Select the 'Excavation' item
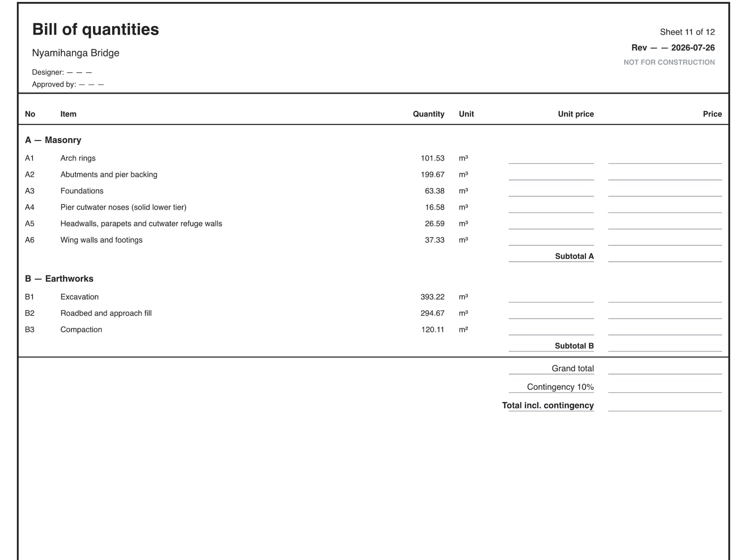The width and height of the screenshot is (747, 560). [x=79, y=297]
